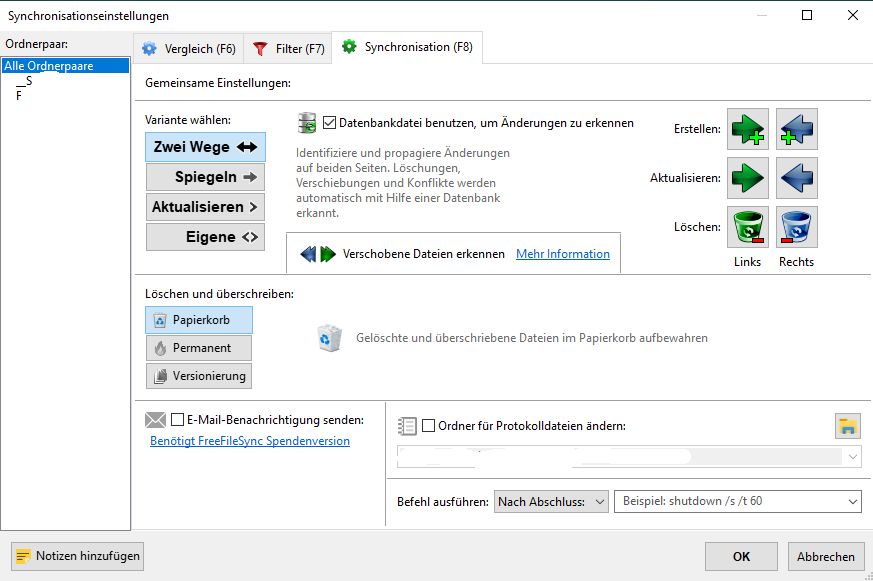Enable database file usage checkbox

click(x=329, y=123)
